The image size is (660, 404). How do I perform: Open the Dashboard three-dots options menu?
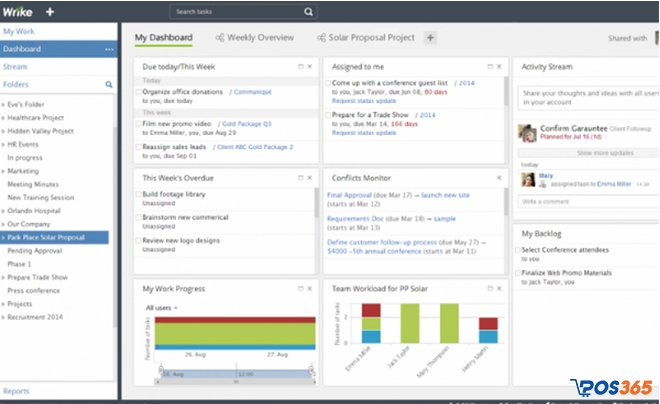tap(108, 48)
